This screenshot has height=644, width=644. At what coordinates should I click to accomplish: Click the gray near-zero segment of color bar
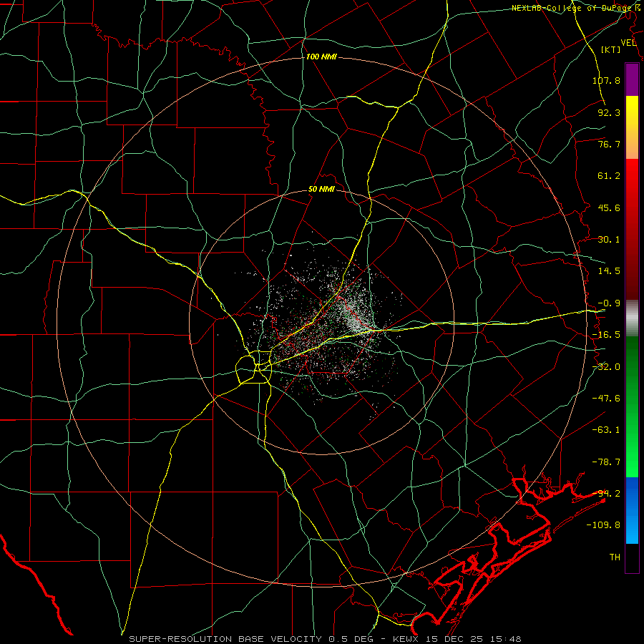632,318
